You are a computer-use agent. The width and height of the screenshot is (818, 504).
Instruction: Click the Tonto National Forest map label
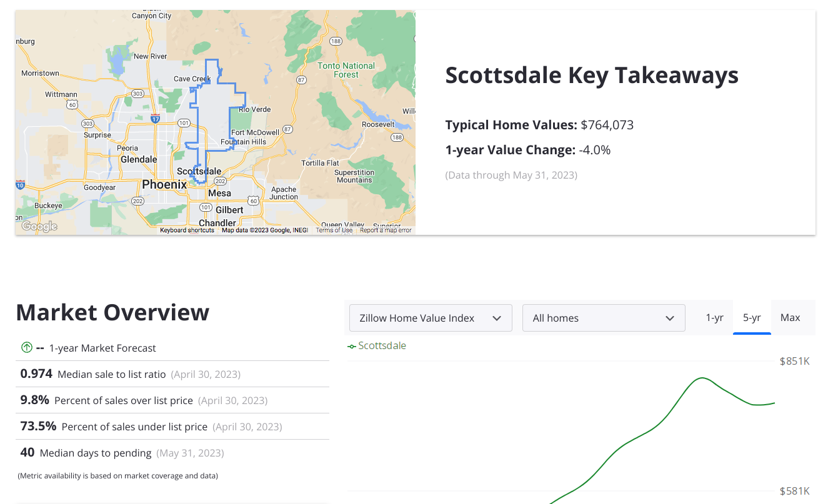point(346,70)
